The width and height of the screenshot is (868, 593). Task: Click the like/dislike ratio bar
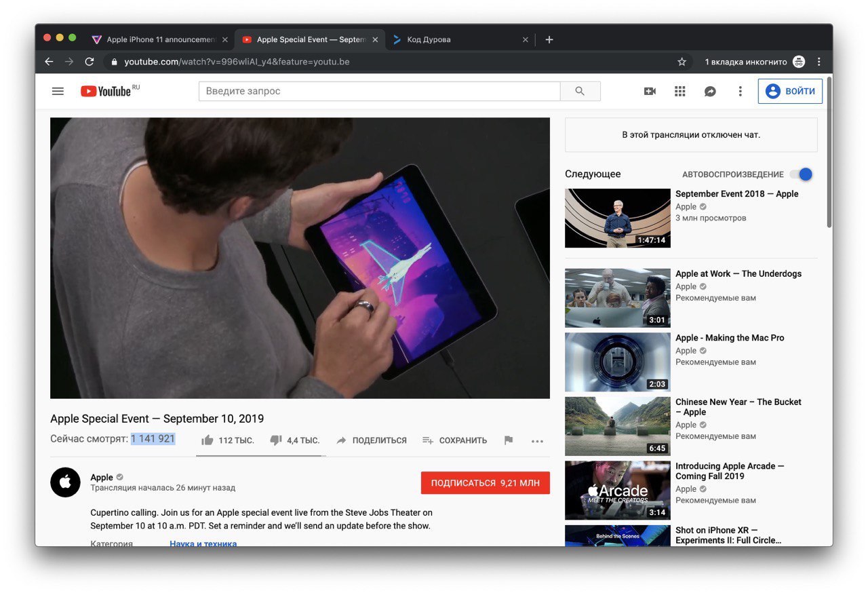coord(261,456)
